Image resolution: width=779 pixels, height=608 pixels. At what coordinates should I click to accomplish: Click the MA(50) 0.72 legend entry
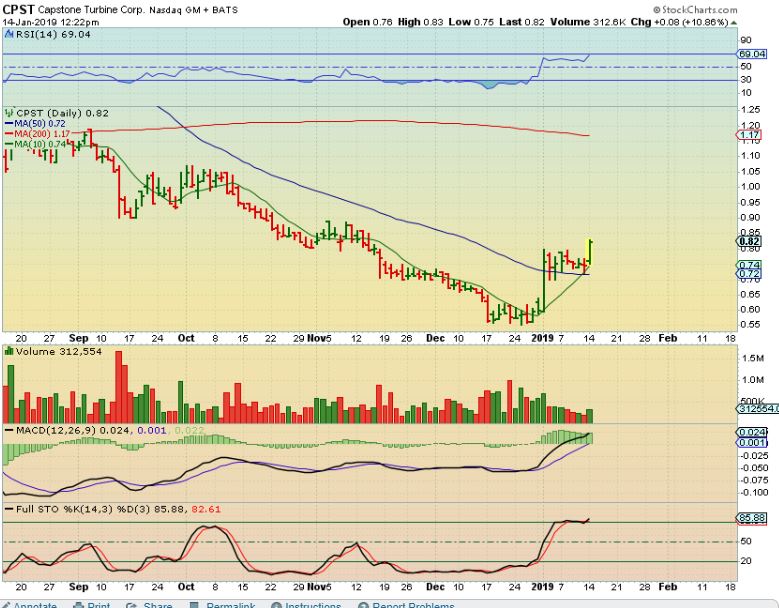tap(35, 123)
